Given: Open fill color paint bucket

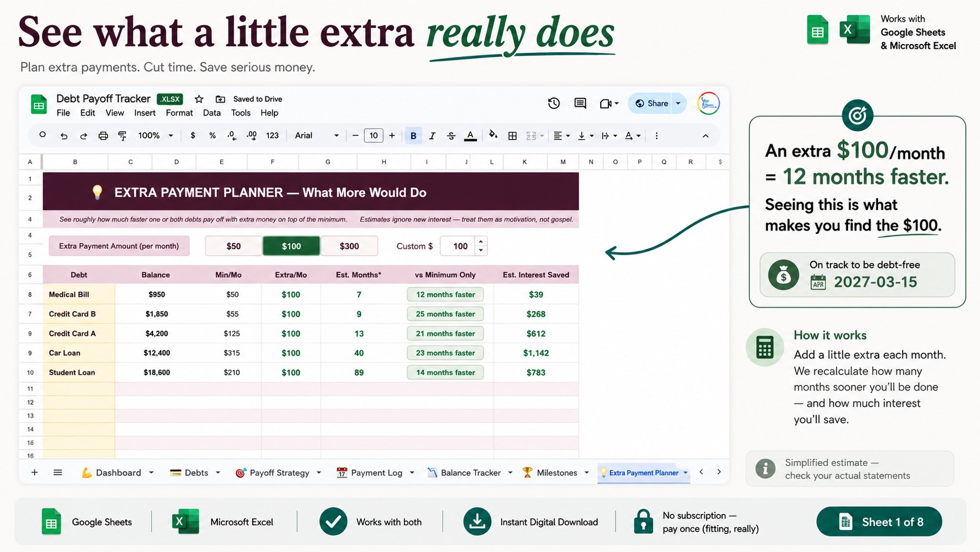Looking at the screenshot, I should pyautogui.click(x=493, y=135).
